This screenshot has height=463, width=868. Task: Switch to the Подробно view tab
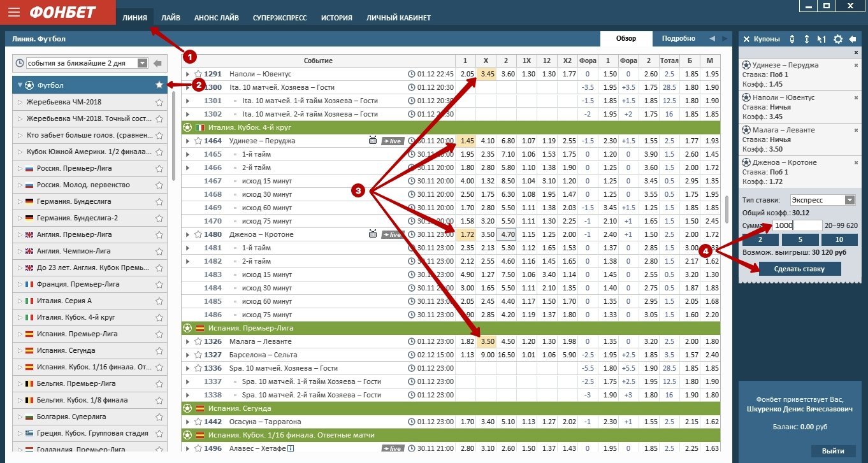(679, 38)
